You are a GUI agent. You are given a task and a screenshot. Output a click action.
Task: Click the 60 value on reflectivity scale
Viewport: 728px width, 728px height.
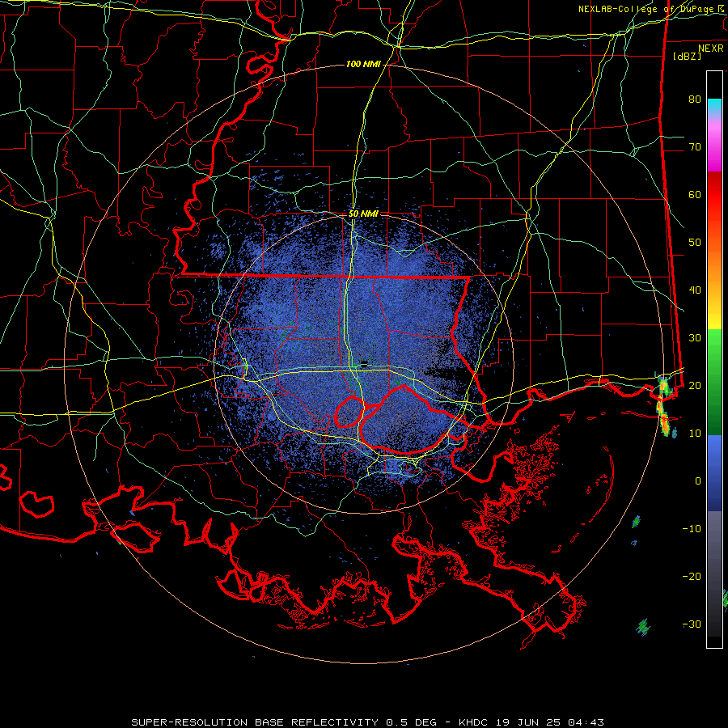(x=695, y=194)
